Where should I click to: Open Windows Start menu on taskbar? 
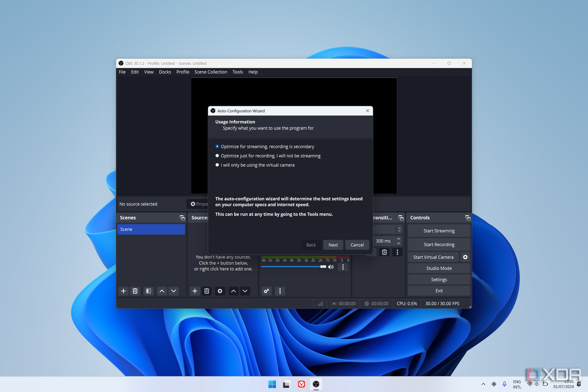[272, 384]
